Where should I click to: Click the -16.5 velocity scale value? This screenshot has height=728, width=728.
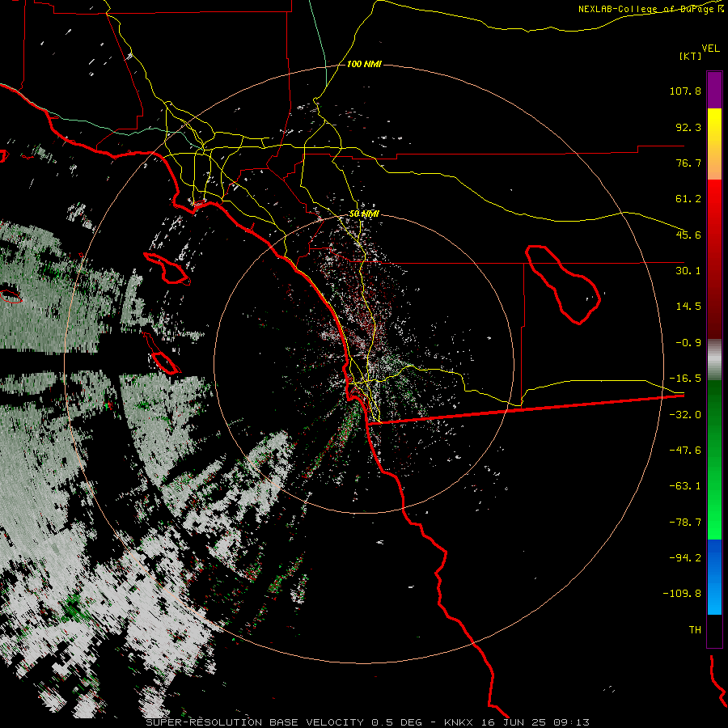click(685, 379)
